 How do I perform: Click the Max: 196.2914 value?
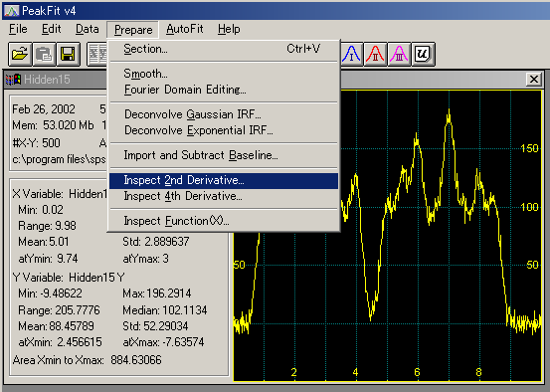(157, 294)
